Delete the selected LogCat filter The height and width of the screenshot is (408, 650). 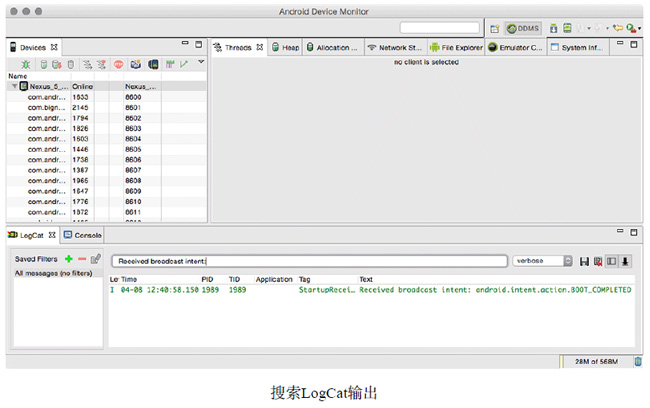pos(82,259)
